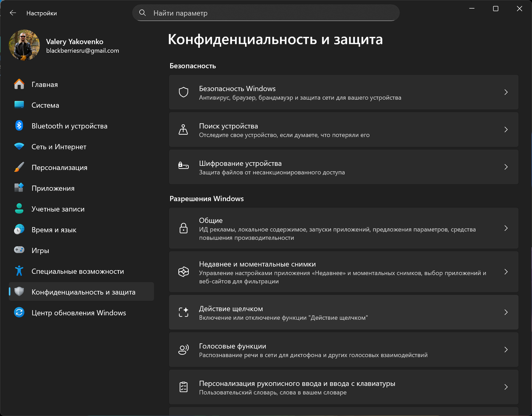Click chevron for Персонализация рукописного ввода

click(x=506, y=387)
